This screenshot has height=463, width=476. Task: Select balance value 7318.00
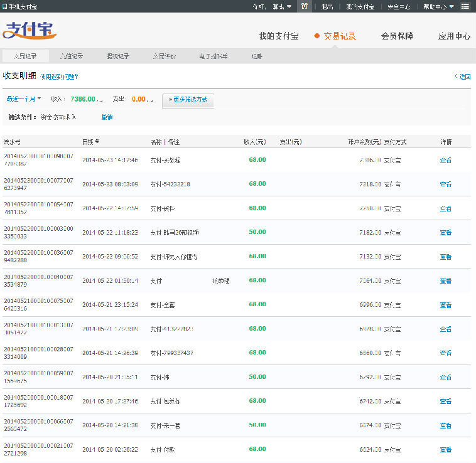[x=371, y=184]
